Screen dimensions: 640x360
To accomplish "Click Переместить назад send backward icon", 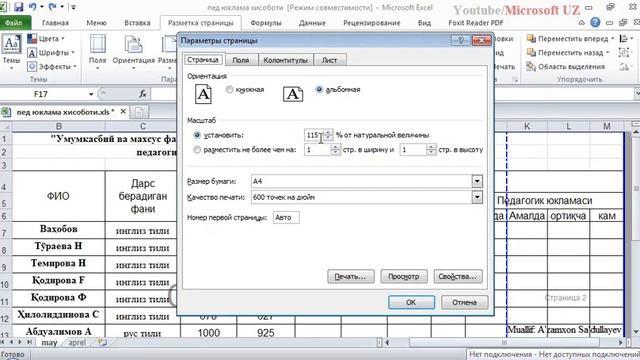I will (x=567, y=53).
